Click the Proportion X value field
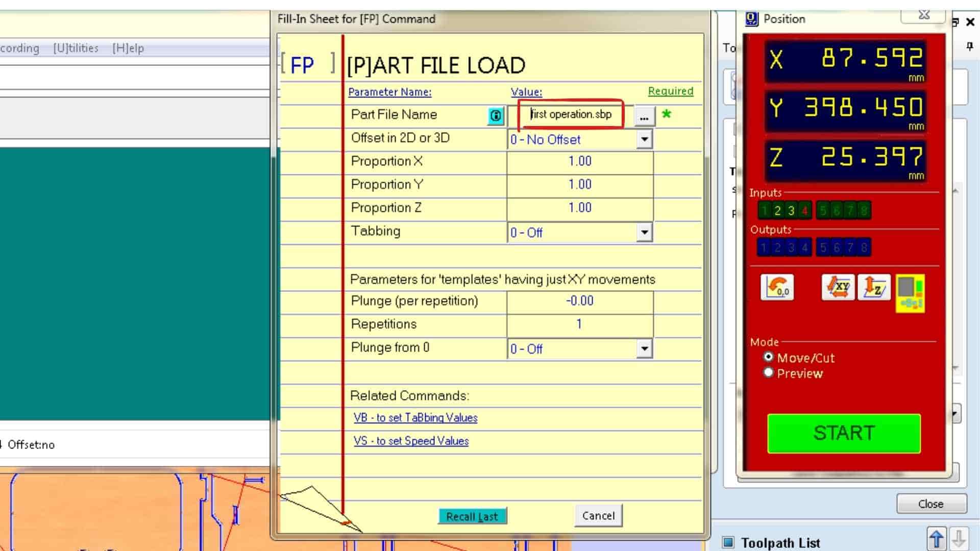 coord(580,161)
